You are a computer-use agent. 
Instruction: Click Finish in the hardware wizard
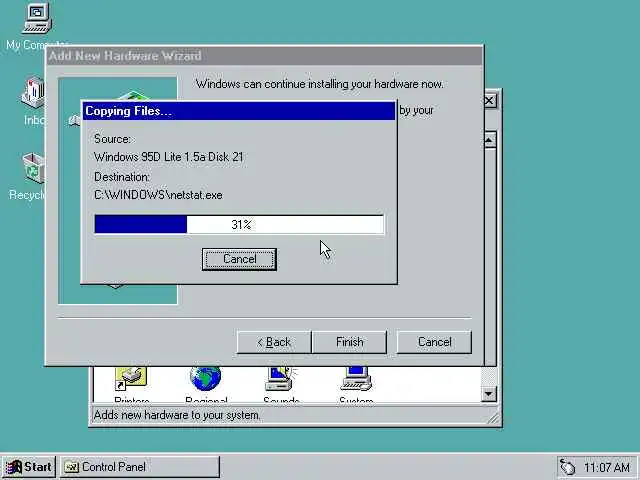pyautogui.click(x=349, y=342)
